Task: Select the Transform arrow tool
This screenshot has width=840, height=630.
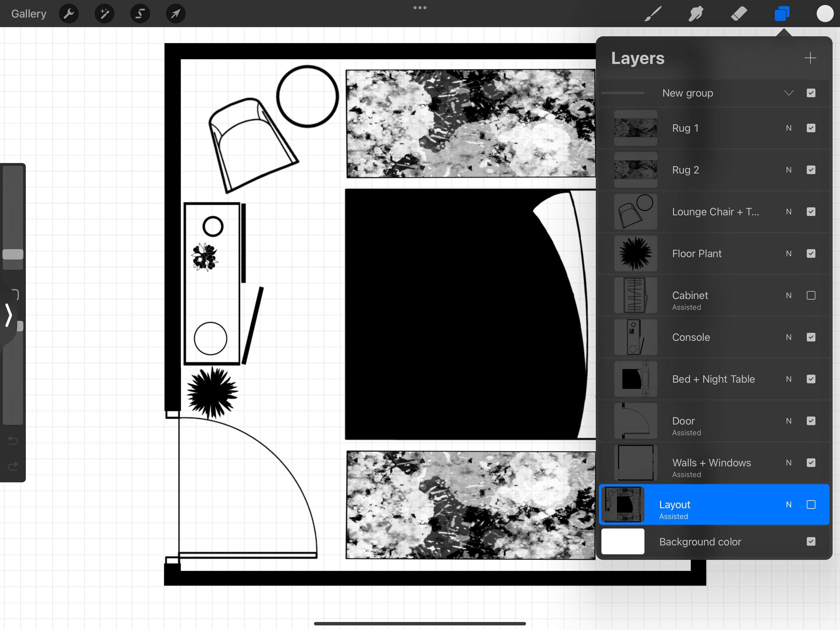Action: tap(175, 13)
